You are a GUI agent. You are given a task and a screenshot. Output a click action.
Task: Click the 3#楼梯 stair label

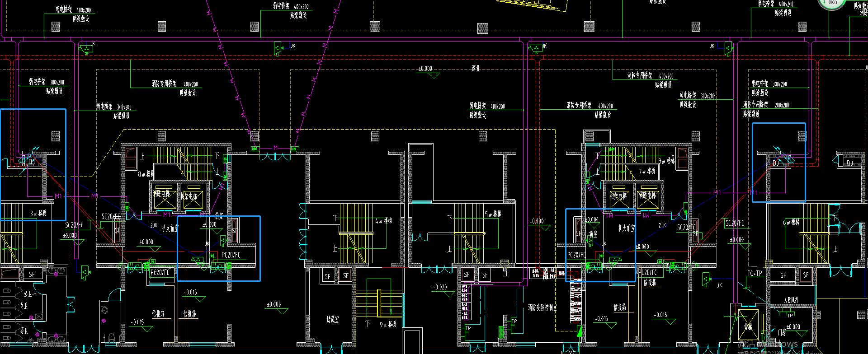point(38,213)
